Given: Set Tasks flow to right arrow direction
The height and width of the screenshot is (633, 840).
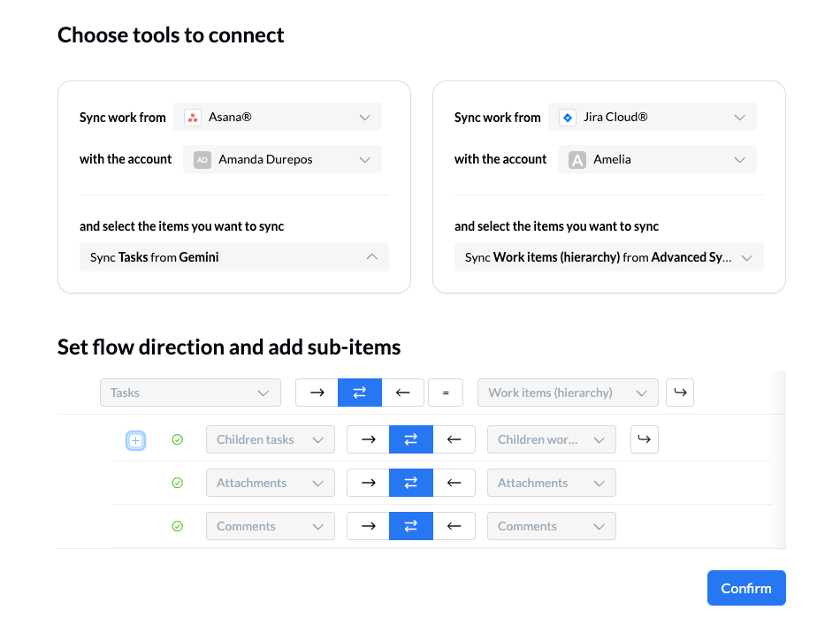Looking at the screenshot, I should tap(317, 393).
